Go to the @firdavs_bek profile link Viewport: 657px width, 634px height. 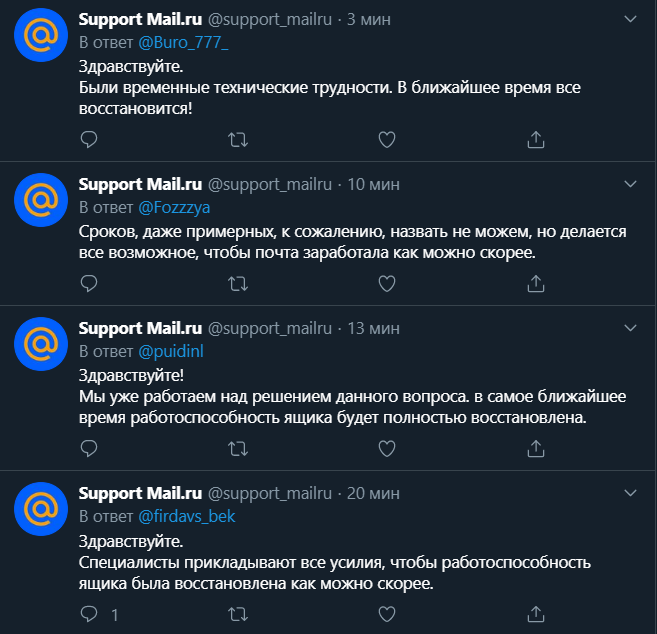(187, 516)
